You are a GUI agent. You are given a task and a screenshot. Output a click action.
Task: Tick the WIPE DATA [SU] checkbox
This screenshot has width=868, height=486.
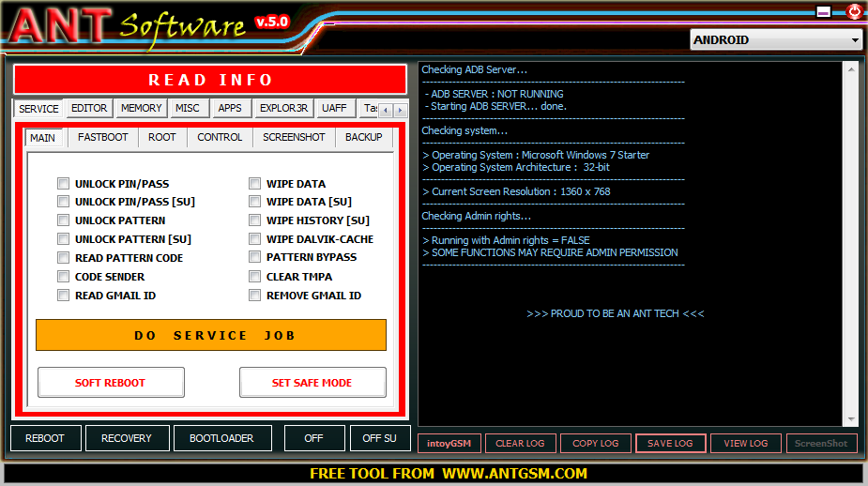coord(254,202)
